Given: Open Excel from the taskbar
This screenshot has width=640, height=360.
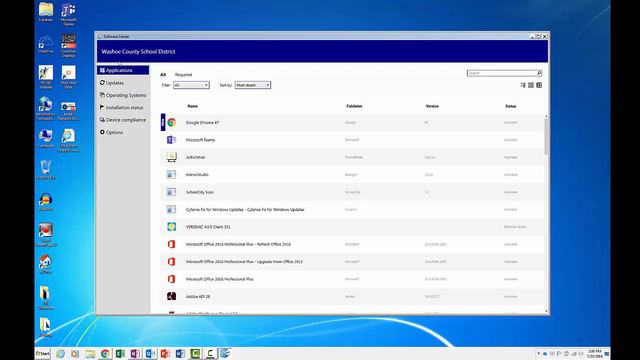Looking at the screenshot, I should (120, 353).
